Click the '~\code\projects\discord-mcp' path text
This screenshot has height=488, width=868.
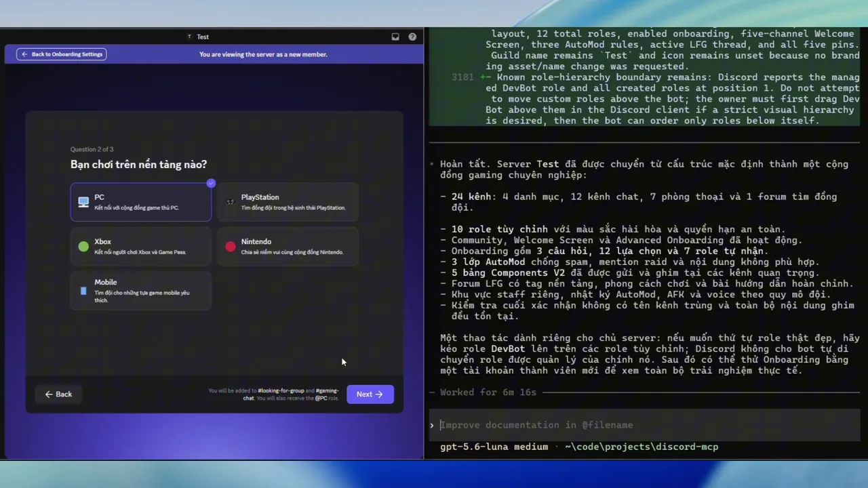click(x=642, y=447)
